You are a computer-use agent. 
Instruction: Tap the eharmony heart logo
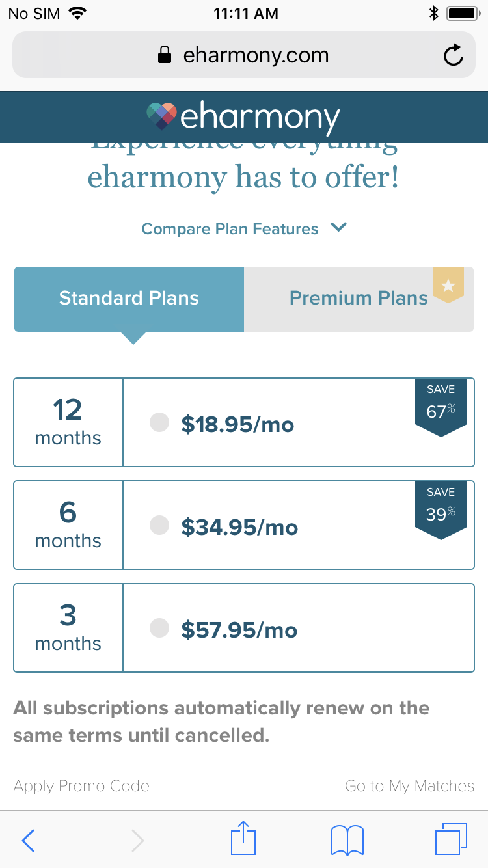coord(162,116)
